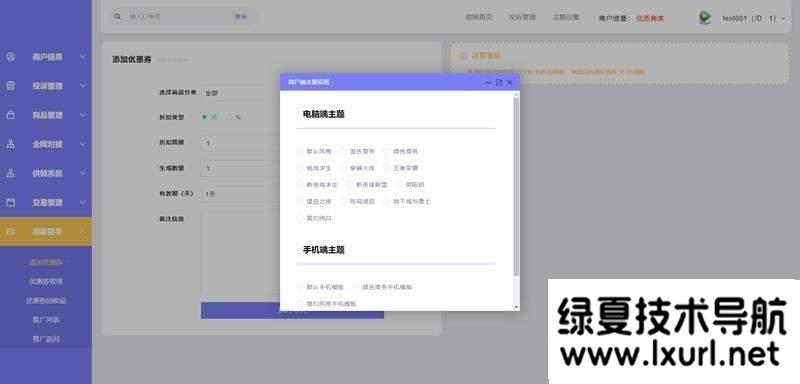
Task: Click the 备注信息 textarea
Action: tap(241, 252)
